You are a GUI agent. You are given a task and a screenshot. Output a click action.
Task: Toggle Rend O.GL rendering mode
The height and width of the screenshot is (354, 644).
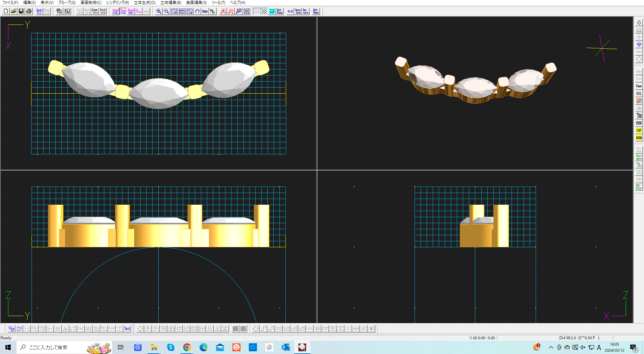coord(123,11)
